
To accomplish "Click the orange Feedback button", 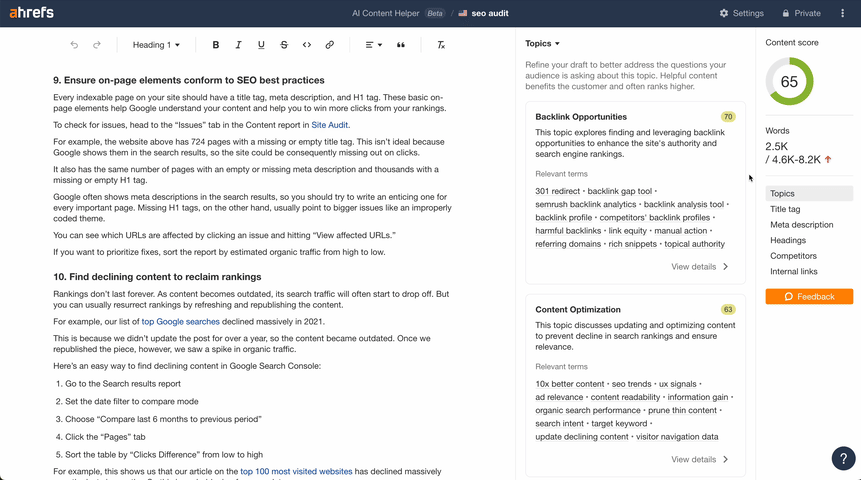I will pyautogui.click(x=809, y=296).
